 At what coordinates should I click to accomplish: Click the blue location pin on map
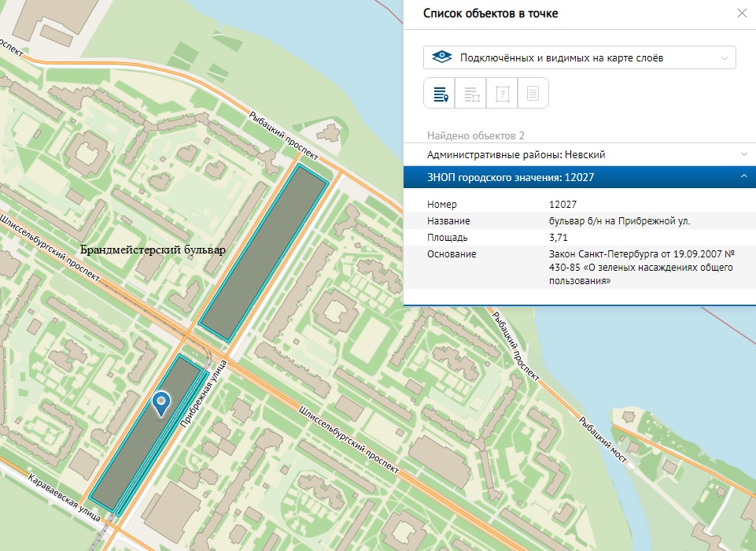tap(162, 402)
